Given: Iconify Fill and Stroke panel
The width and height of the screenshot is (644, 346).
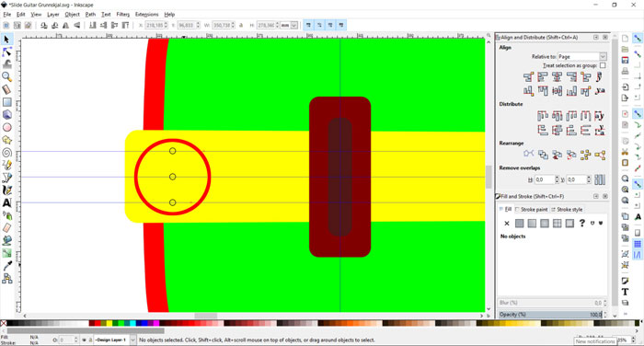Looking at the screenshot, I should click(596, 196).
